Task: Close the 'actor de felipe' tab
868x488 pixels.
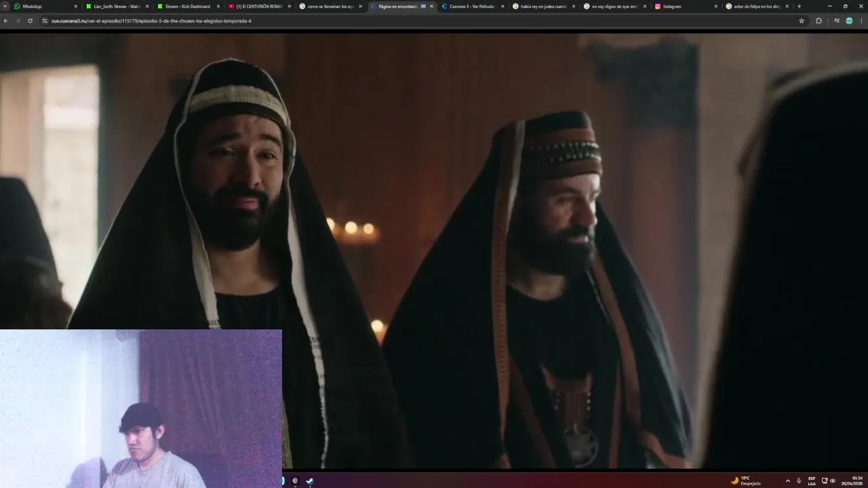Action: click(787, 6)
